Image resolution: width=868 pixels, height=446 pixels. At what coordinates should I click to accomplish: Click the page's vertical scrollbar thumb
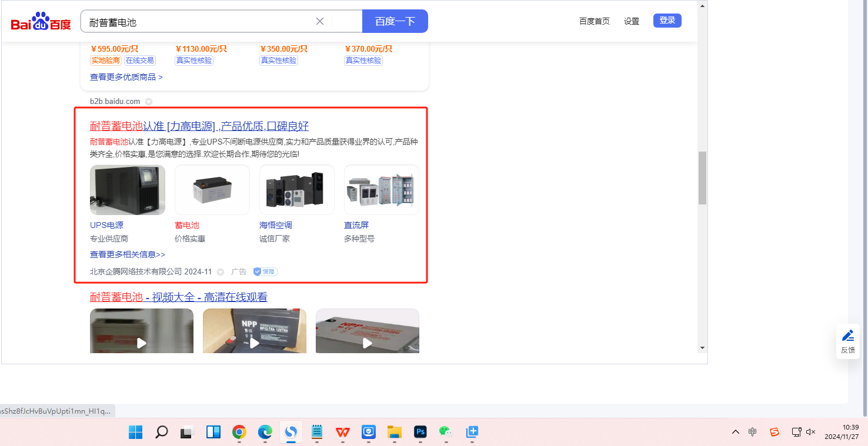[x=702, y=178]
